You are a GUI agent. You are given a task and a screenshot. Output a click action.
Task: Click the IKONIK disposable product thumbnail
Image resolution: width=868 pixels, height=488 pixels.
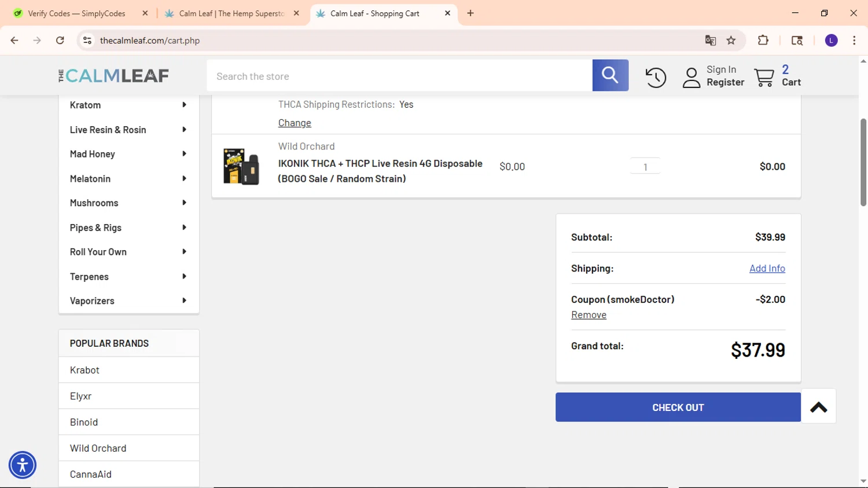coord(241,167)
